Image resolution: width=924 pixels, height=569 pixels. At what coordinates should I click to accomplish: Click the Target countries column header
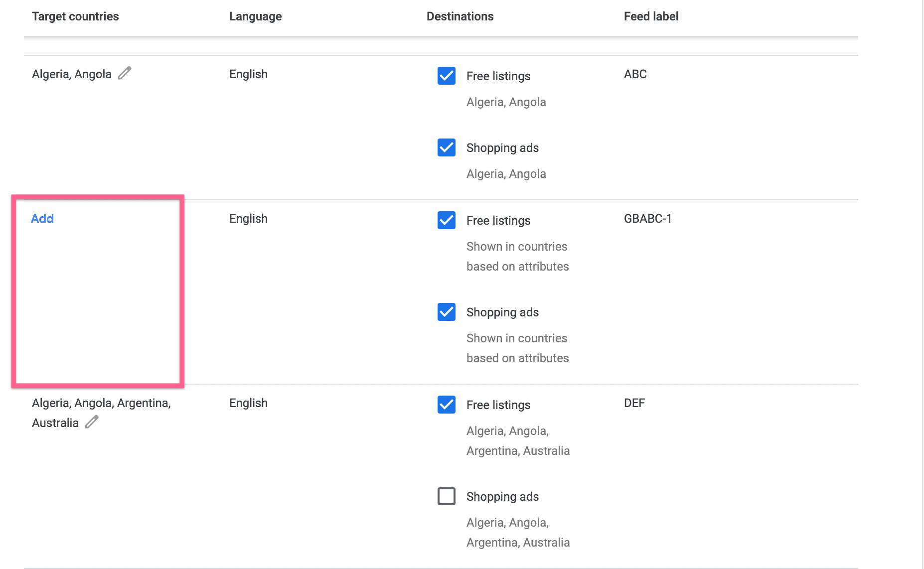(x=75, y=16)
